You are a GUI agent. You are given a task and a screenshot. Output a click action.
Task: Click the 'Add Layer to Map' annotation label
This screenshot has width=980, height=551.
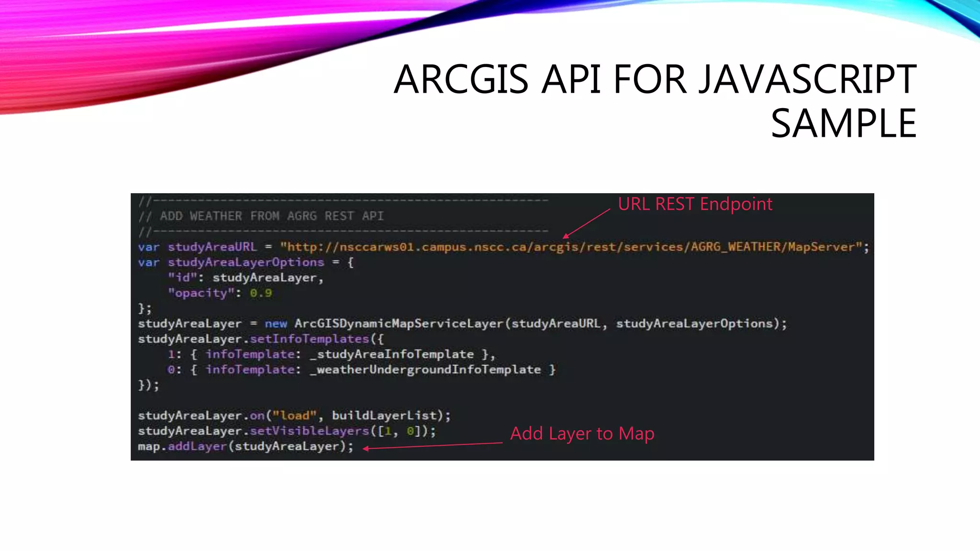[582, 434]
